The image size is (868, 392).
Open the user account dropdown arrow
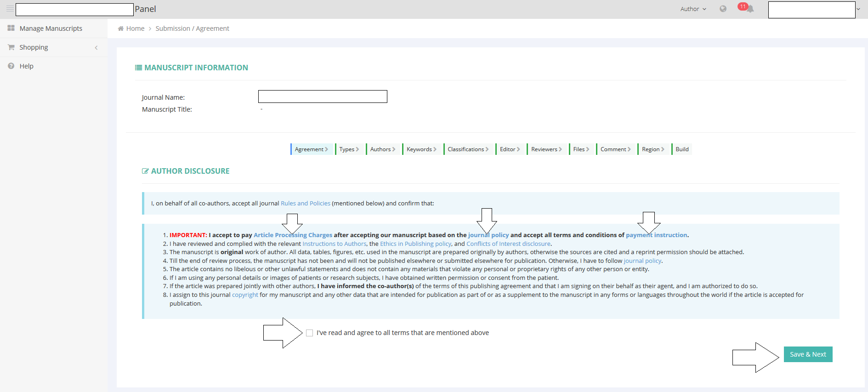pyautogui.click(x=858, y=9)
